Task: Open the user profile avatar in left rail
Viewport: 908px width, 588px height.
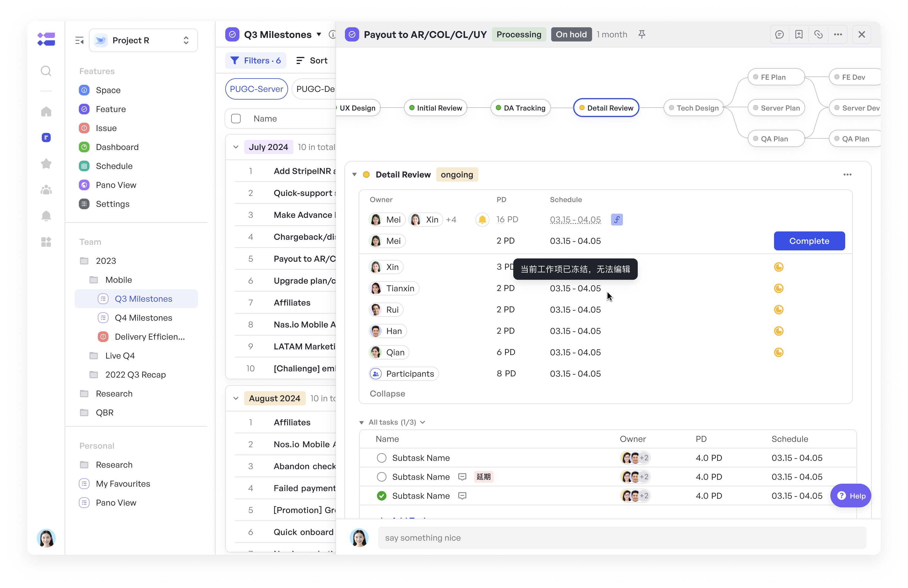Action: 46,539
